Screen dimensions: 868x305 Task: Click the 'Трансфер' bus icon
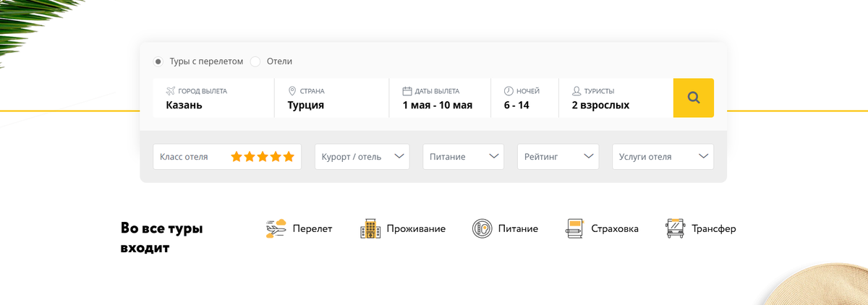(x=675, y=228)
